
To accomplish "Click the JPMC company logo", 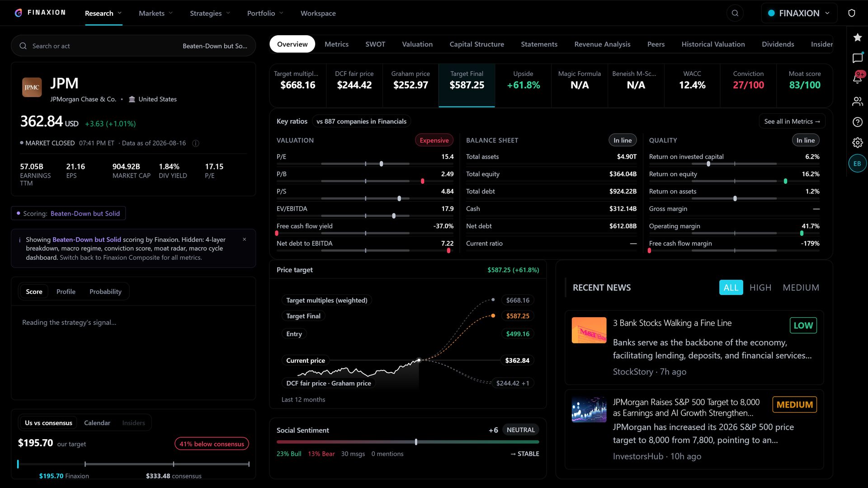I will click(x=32, y=87).
